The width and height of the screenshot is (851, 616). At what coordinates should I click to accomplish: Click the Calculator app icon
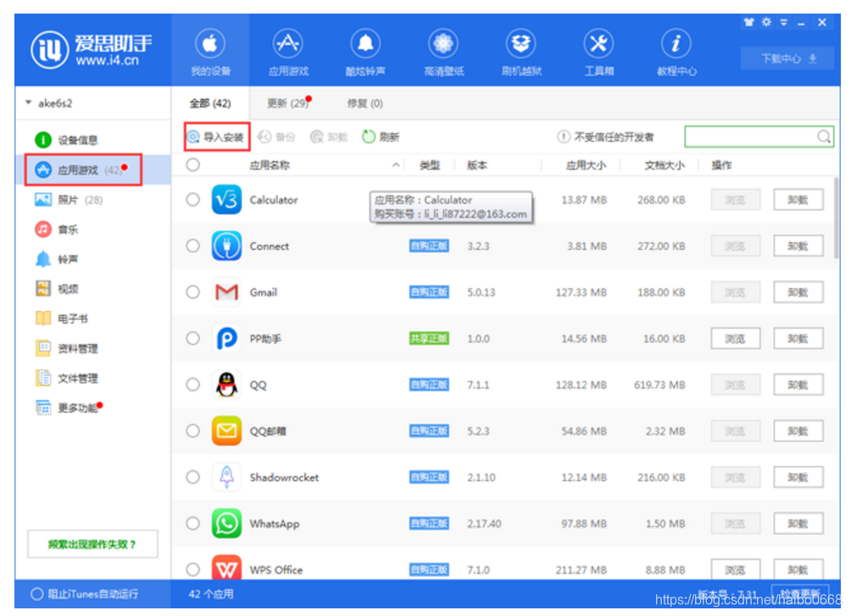pos(226,200)
